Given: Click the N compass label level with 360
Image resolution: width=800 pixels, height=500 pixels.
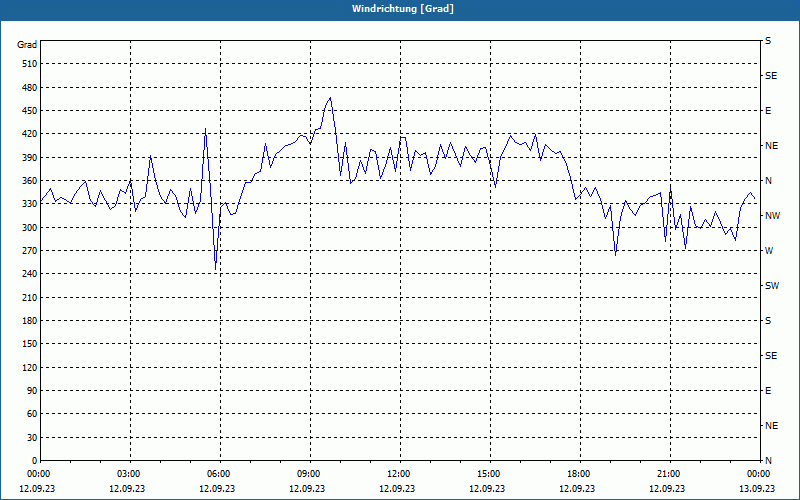Looking at the screenshot, I should pyautogui.click(x=768, y=181).
